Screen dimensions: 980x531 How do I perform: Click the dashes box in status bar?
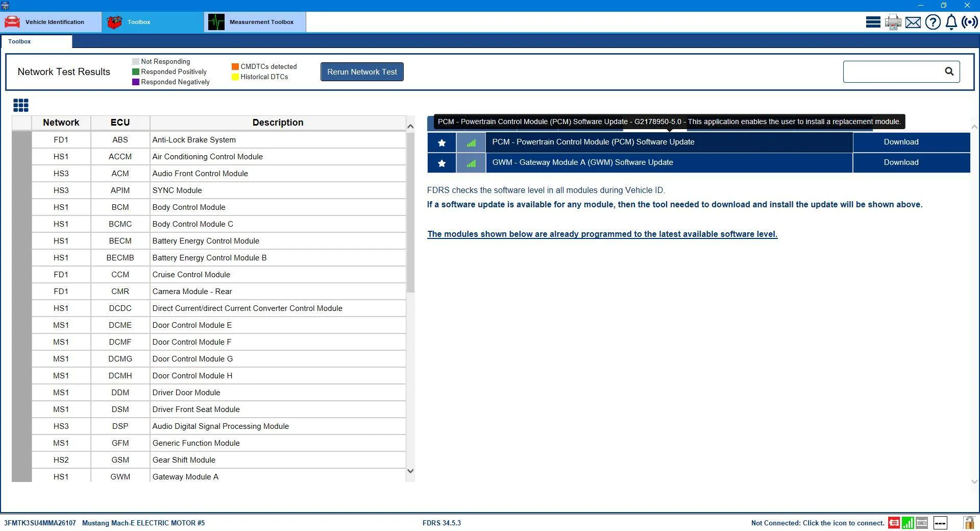tap(940, 523)
